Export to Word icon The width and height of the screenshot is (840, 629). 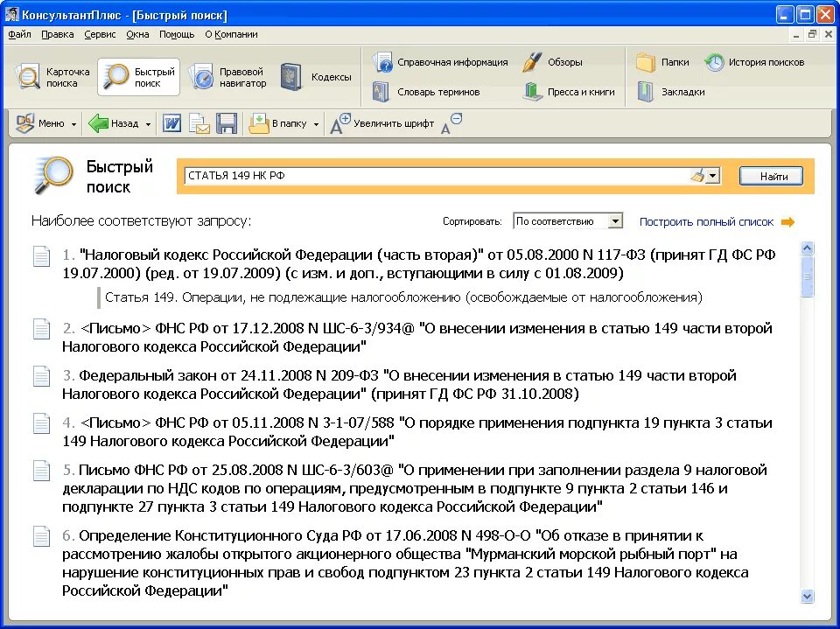(x=171, y=123)
